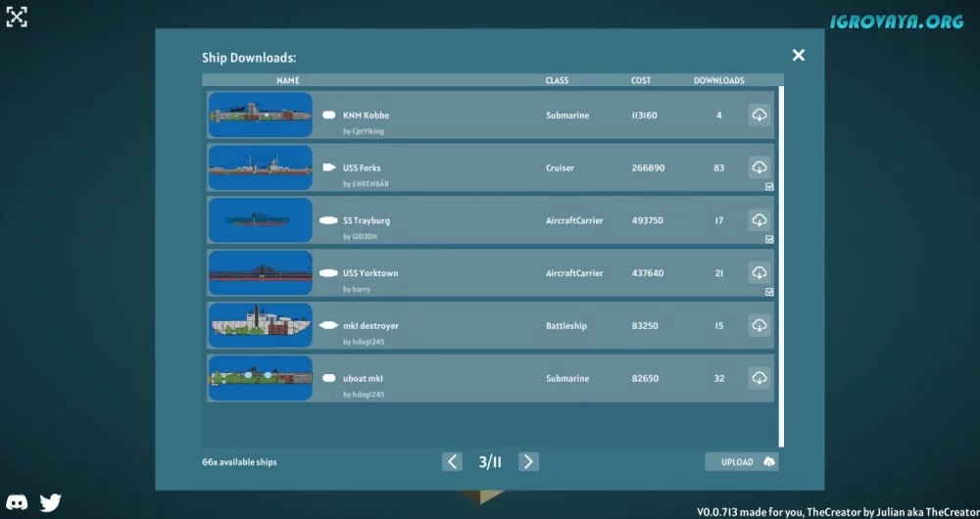Open the Twitter link icon
Viewport: 980px width, 519px height.
pyautogui.click(x=50, y=502)
